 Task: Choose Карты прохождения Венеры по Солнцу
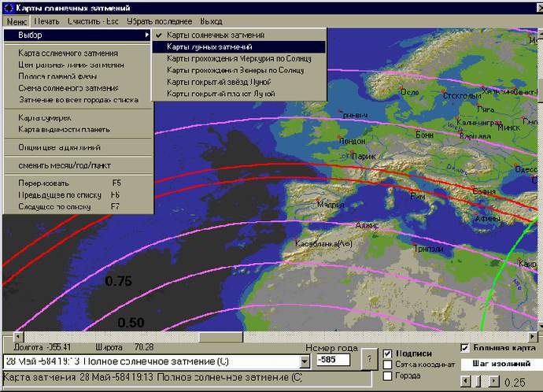(239, 70)
